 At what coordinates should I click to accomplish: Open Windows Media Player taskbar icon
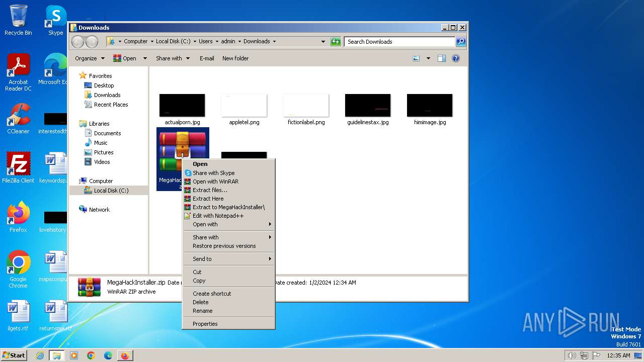click(x=74, y=355)
